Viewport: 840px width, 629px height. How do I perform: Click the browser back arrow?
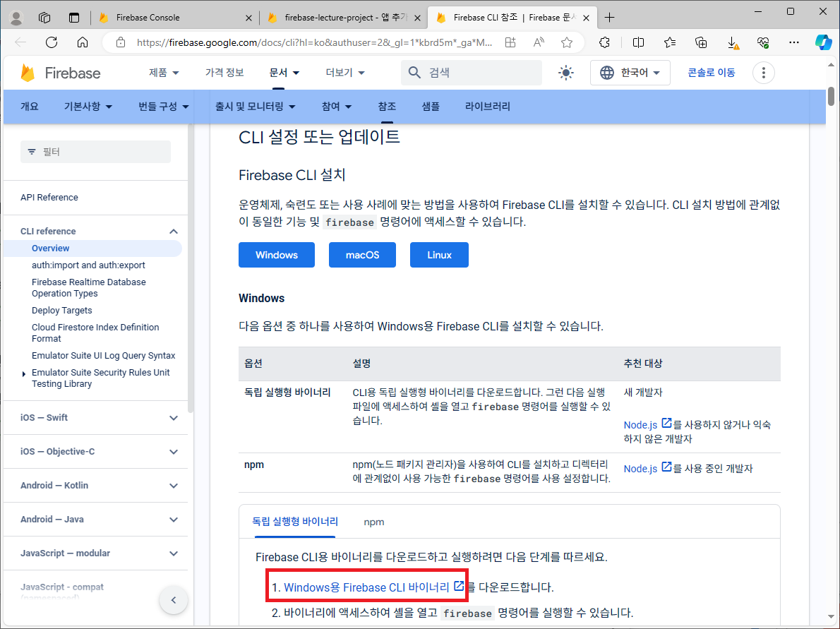point(21,42)
